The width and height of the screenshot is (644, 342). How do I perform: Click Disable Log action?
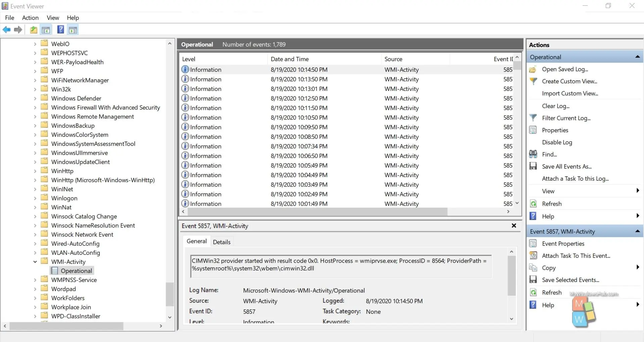pyautogui.click(x=557, y=142)
